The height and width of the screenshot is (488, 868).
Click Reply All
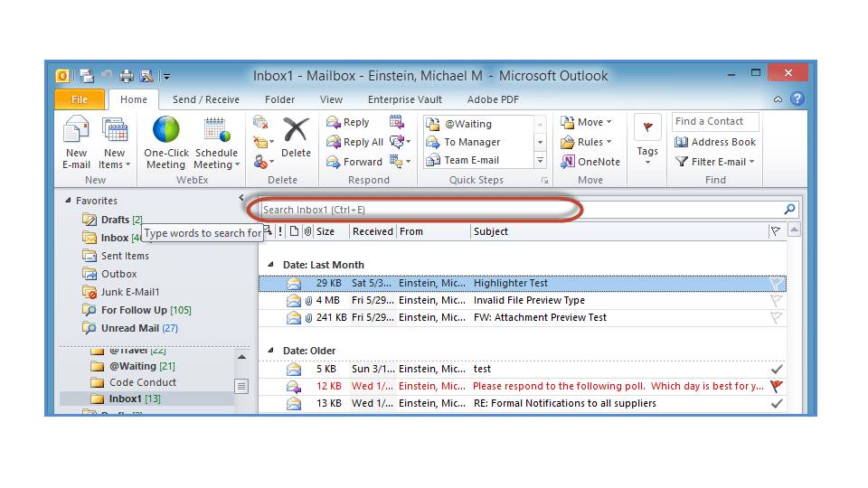tap(354, 142)
